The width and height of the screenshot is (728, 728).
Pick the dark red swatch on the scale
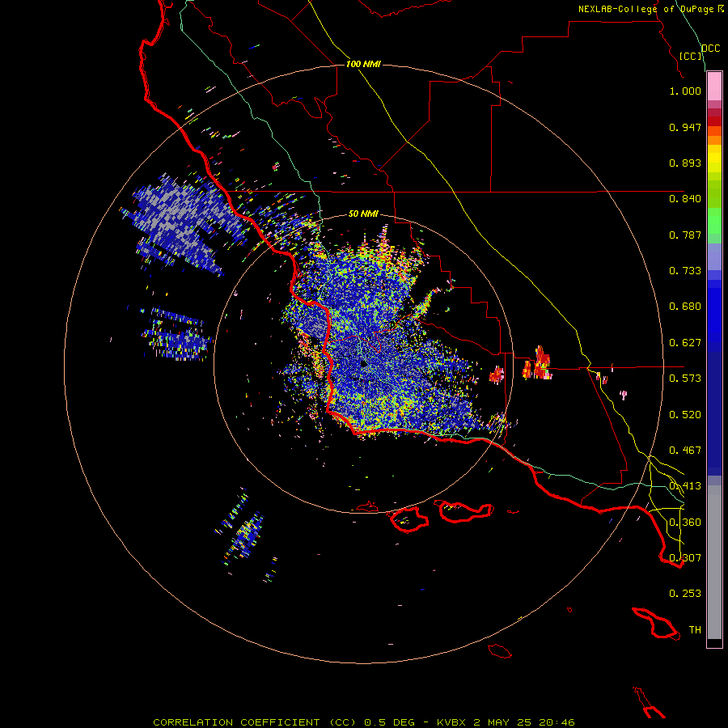(714, 121)
